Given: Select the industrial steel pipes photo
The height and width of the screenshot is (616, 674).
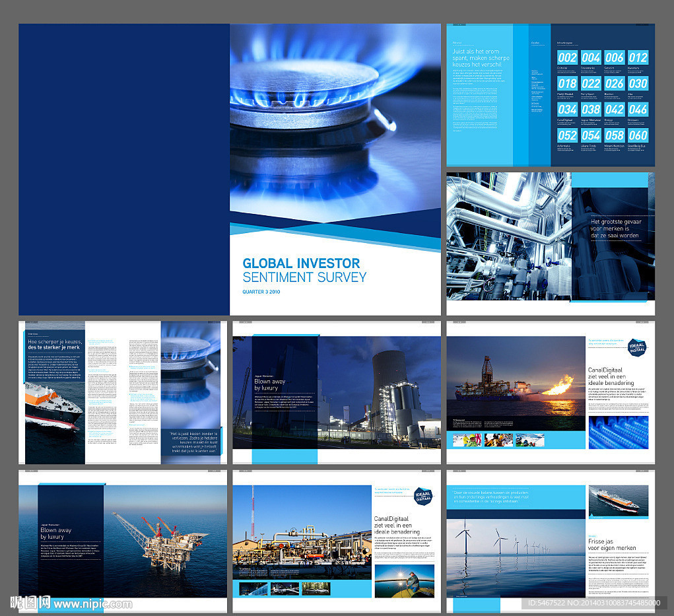Looking at the screenshot, I should (x=509, y=236).
